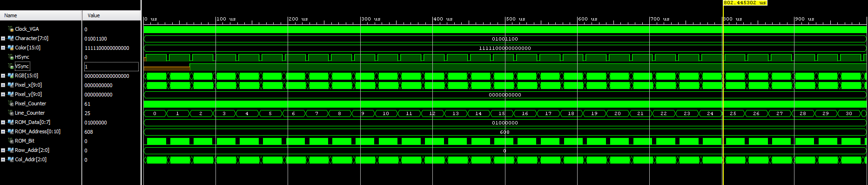
Task: Click the VSync signal icon
Action: click(11, 66)
